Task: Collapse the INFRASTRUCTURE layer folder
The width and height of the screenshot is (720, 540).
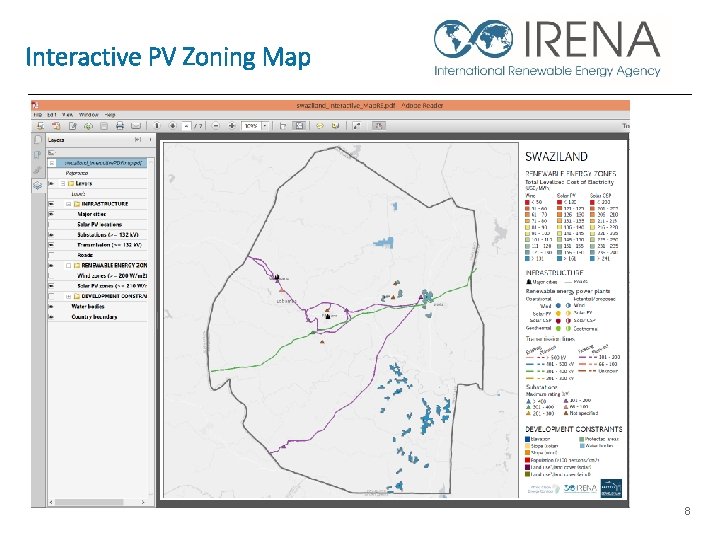Action: (68, 204)
